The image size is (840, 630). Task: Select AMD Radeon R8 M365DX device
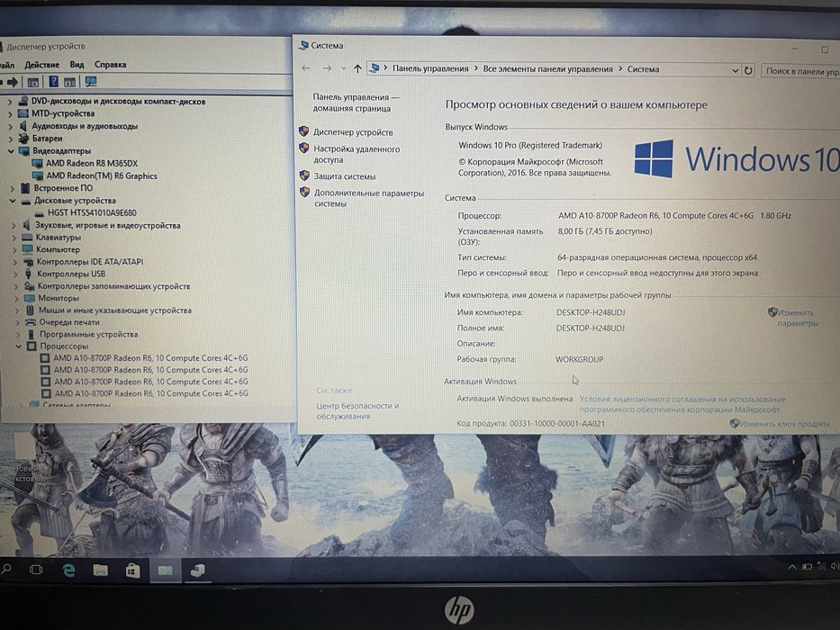pos(92,164)
